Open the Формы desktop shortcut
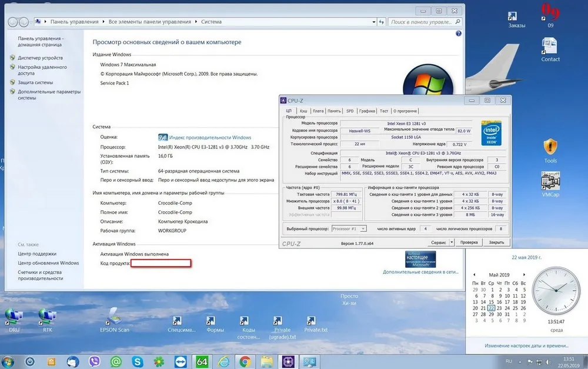The width and height of the screenshot is (588, 369). (215, 324)
